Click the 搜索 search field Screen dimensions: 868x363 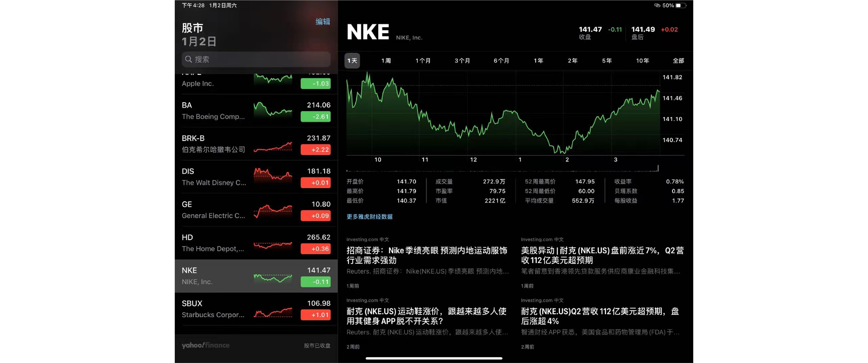click(x=256, y=59)
